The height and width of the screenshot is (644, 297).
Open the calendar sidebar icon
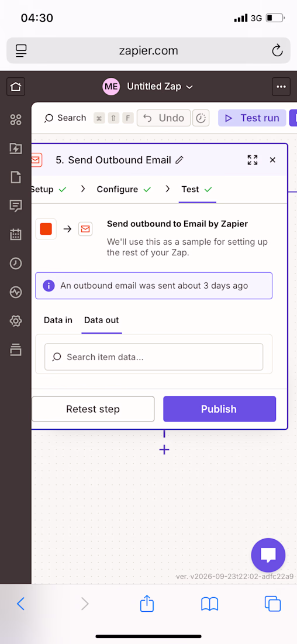pyautogui.click(x=16, y=234)
